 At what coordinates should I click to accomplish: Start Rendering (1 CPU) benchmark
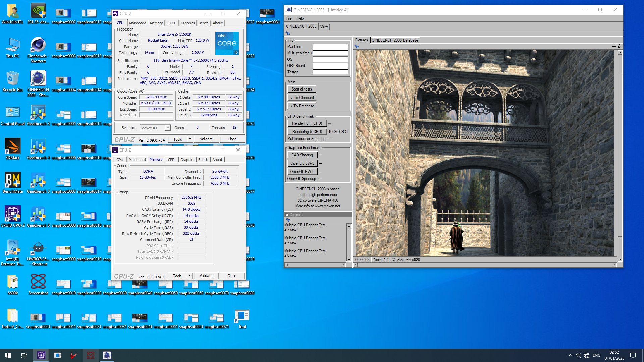pyautogui.click(x=307, y=123)
